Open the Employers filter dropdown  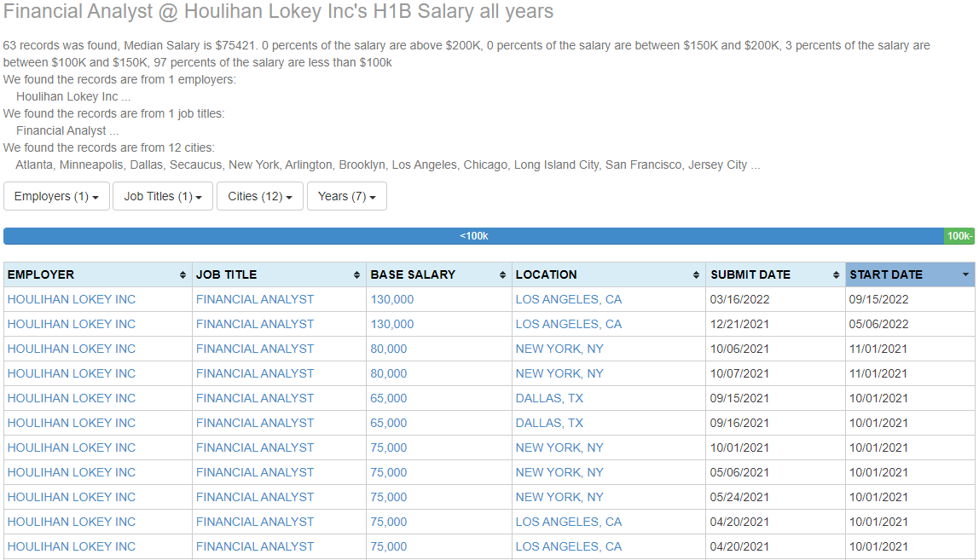pyautogui.click(x=56, y=196)
